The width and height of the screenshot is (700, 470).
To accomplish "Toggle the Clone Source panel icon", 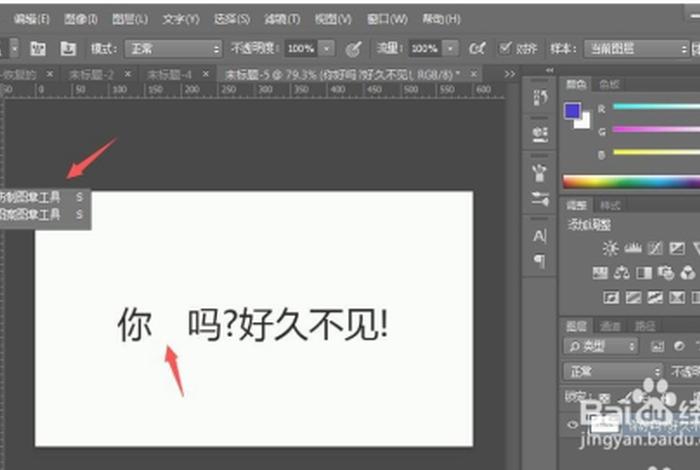I will tap(68, 49).
